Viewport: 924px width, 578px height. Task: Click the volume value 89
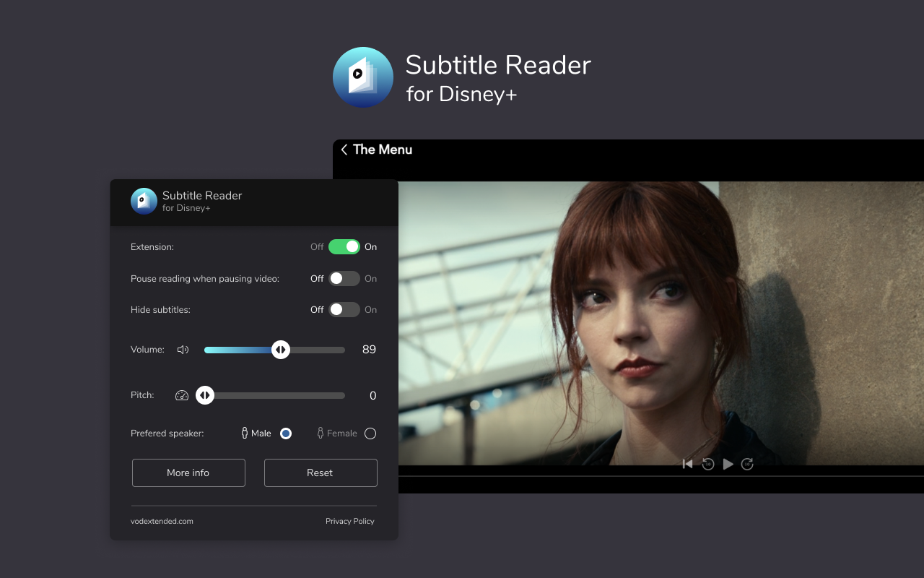click(369, 350)
